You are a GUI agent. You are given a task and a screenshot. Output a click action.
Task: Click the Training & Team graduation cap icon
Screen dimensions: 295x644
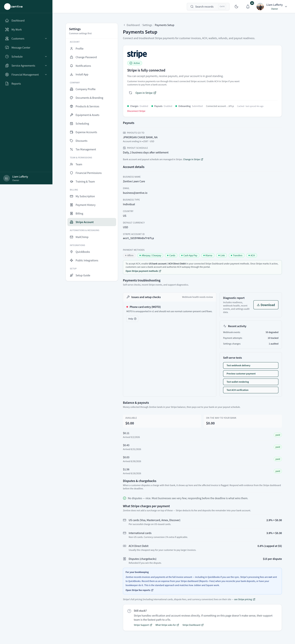(x=71, y=181)
